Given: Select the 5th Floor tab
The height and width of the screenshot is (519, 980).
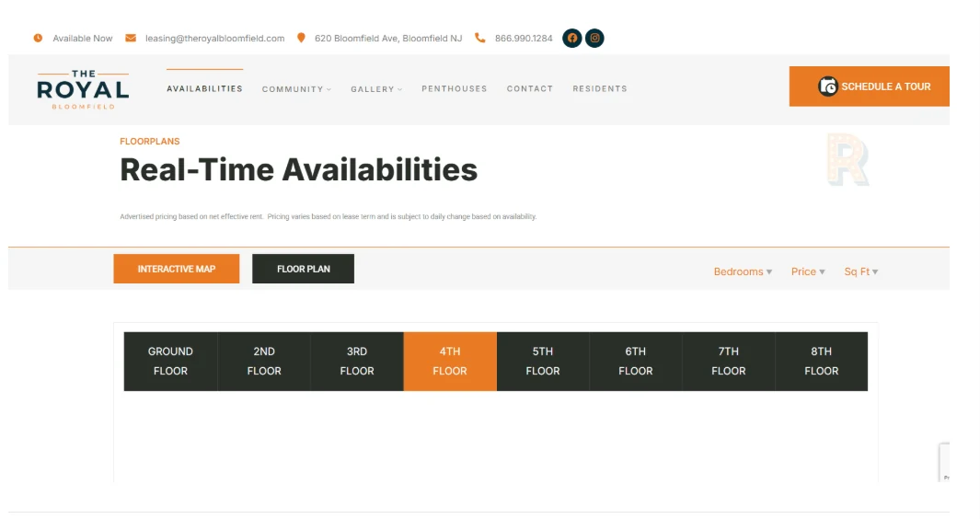Looking at the screenshot, I should pyautogui.click(x=543, y=362).
